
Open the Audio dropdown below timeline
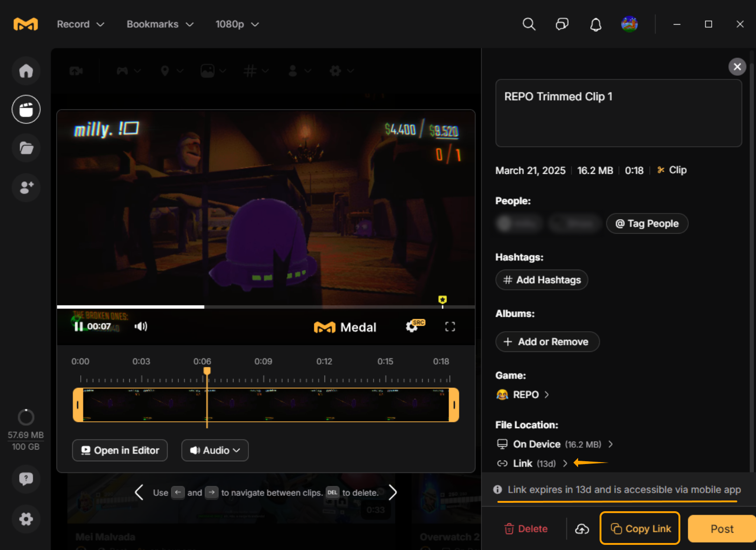215,450
